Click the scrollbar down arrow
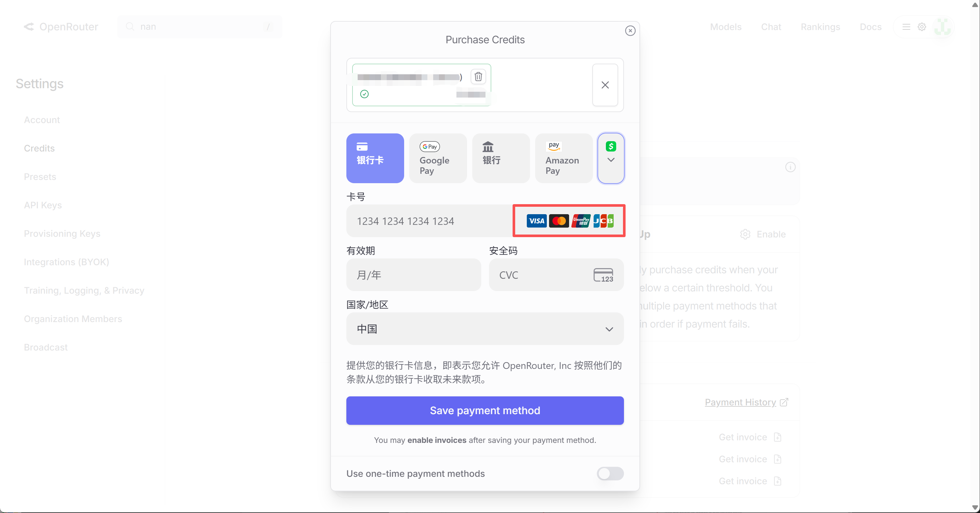Image resolution: width=980 pixels, height=513 pixels. click(x=975, y=508)
